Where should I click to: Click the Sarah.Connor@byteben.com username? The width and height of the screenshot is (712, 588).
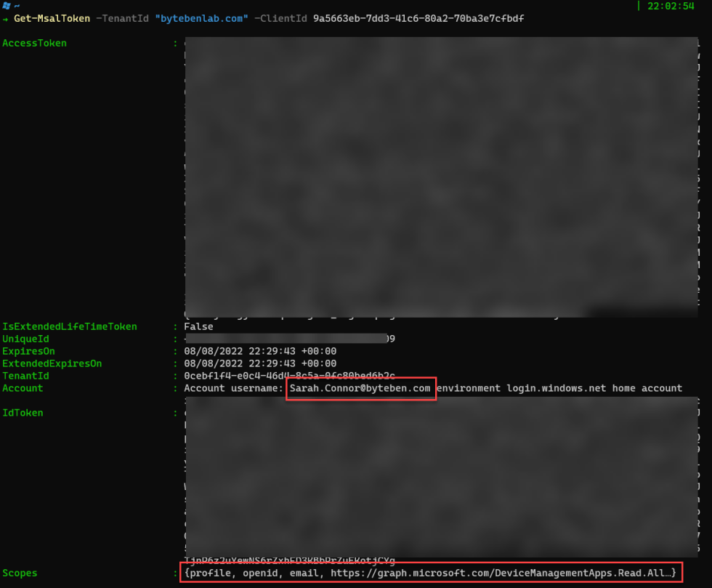click(360, 389)
